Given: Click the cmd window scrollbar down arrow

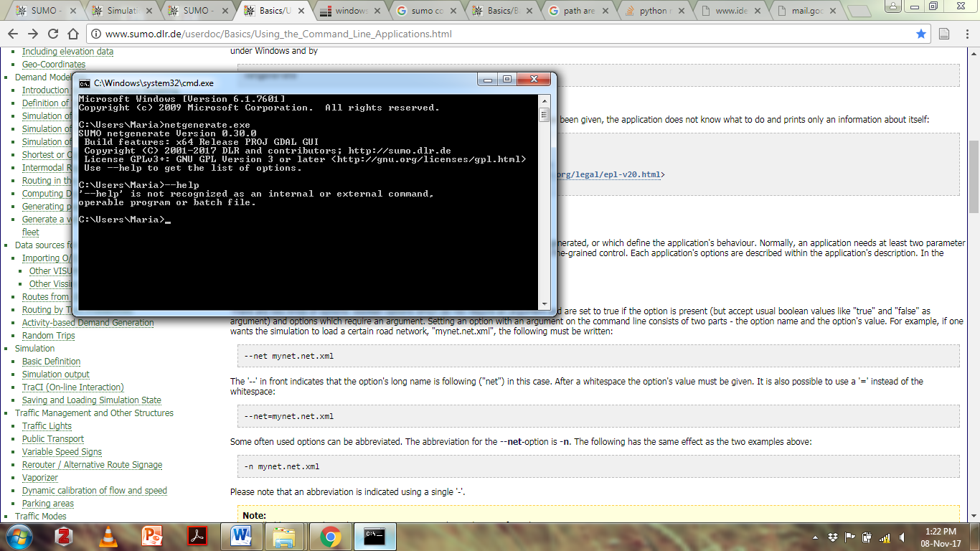Looking at the screenshot, I should tap(544, 304).
